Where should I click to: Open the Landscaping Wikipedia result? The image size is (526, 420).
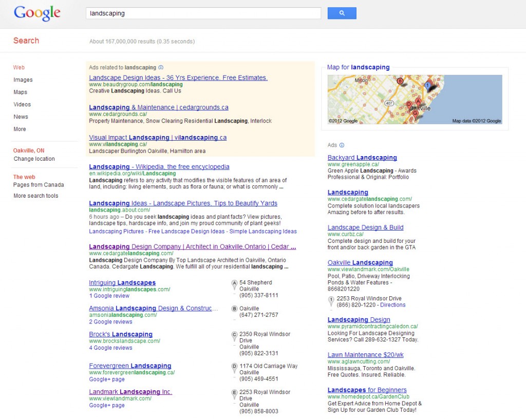[x=159, y=167]
